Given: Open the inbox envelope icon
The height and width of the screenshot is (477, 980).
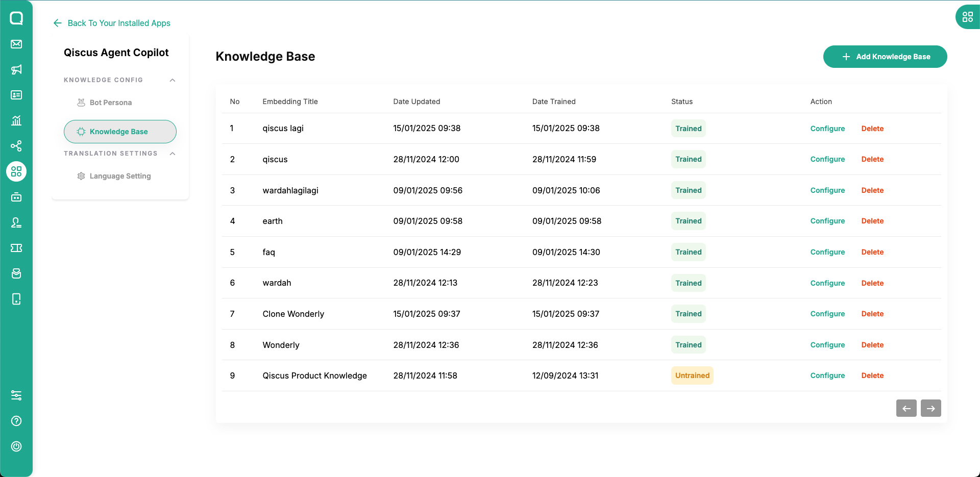Looking at the screenshot, I should [x=16, y=44].
